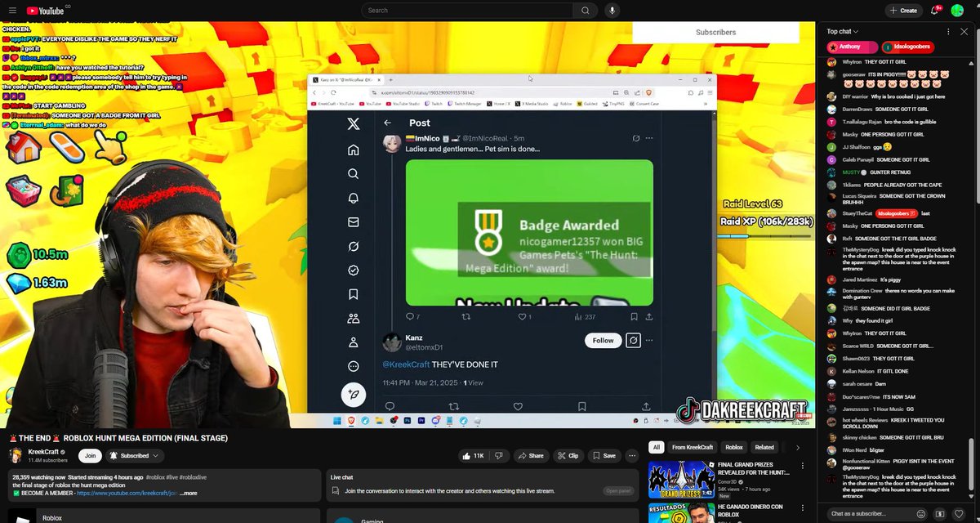The image size is (980, 523).
Task: Open the green account avatar menu
Action: pos(957,11)
